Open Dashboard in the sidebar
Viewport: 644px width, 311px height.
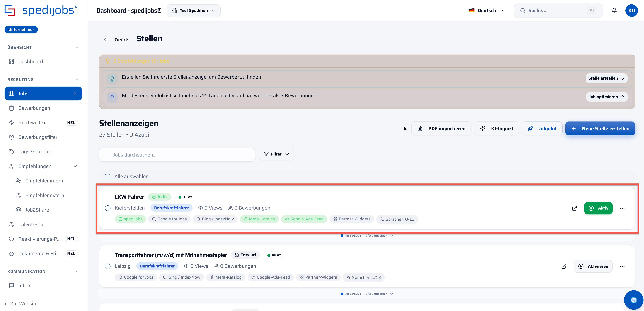point(43,61)
